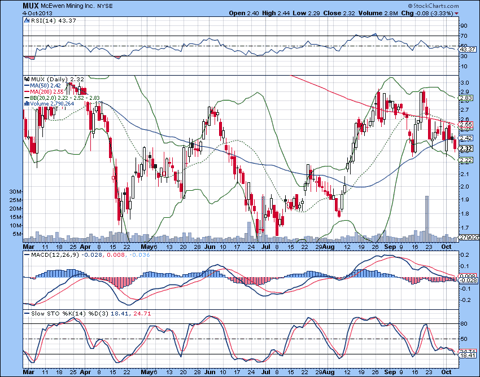Click the 43.37 RSI value tag on right axis
480x377 pixels.
(468, 50)
